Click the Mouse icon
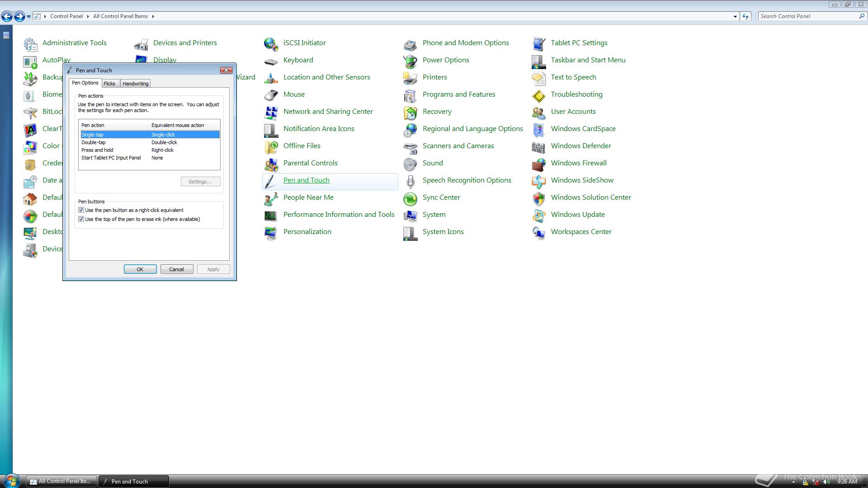This screenshot has height=488, width=868. tap(271, 95)
